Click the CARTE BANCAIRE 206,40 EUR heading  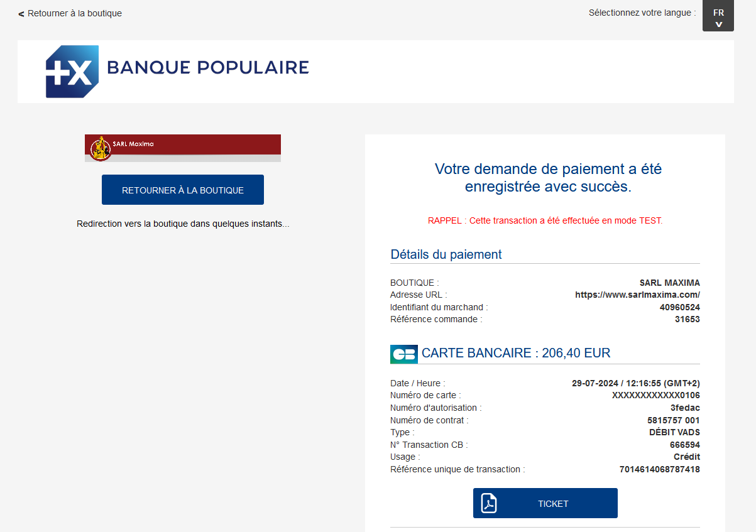(516, 353)
